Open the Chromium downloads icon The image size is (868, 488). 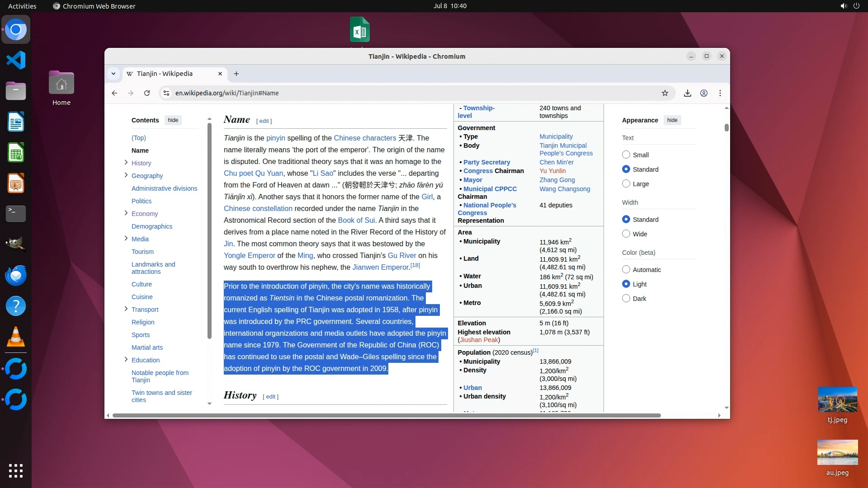coord(687,93)
